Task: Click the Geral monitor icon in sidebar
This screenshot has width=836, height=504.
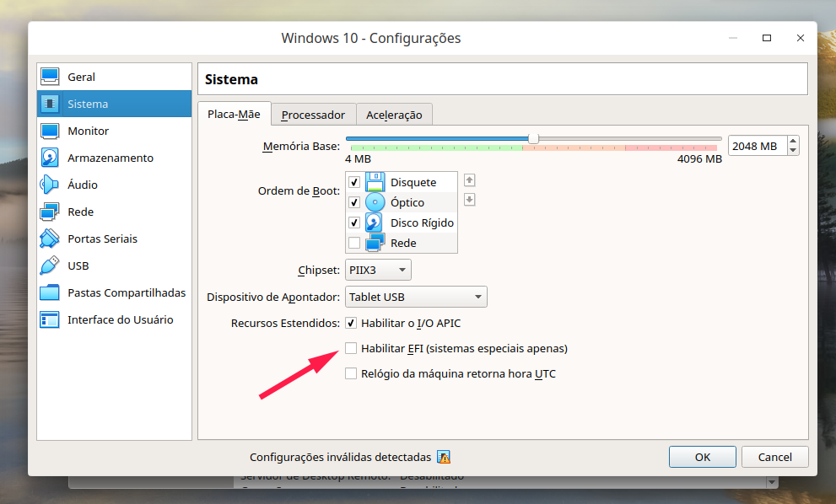Action: pyautogui.click(x=50, y=77)
